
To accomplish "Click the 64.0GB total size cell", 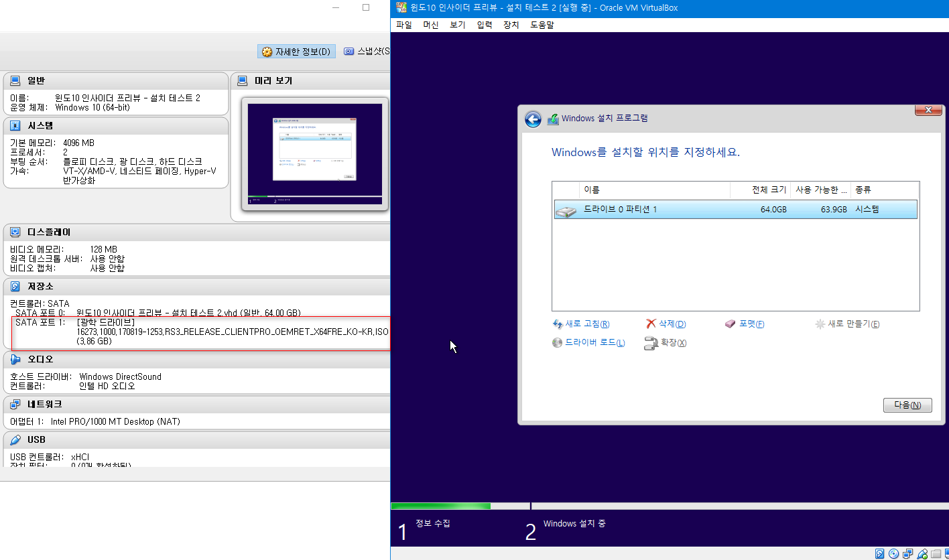I will pyautogui.click(x=773, y=210).
